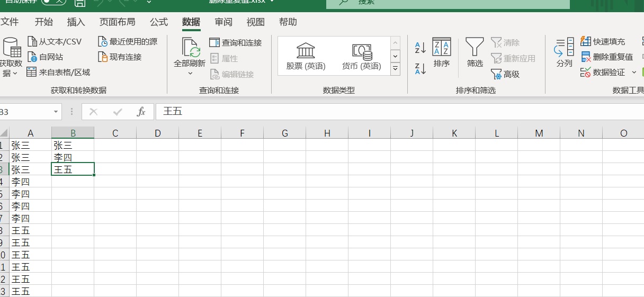
Task: Expand the data types gallery fully
Action: click(x=395, y=69)
